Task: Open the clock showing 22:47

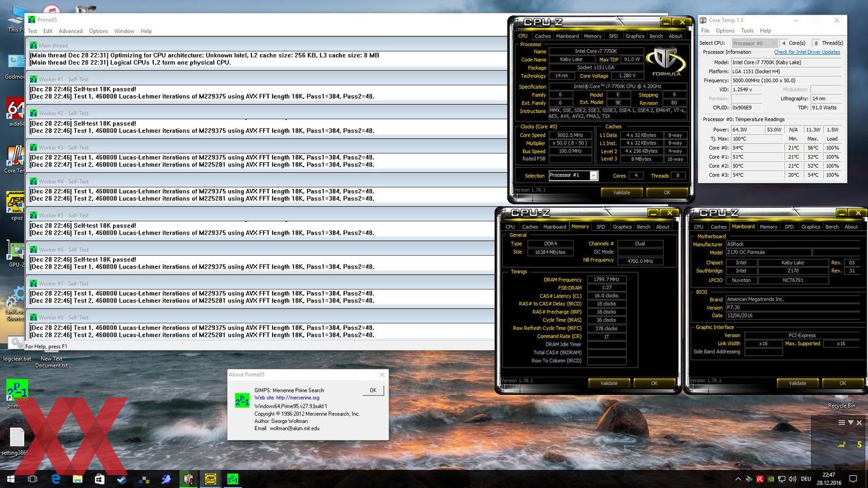Action: tap(828, 478)
